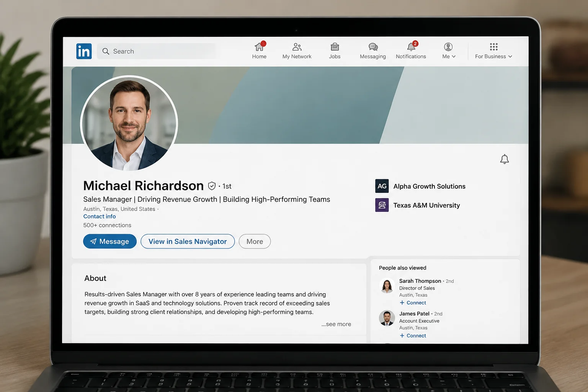Expand About with see more
Screen dimensions: 588x392
336,324
